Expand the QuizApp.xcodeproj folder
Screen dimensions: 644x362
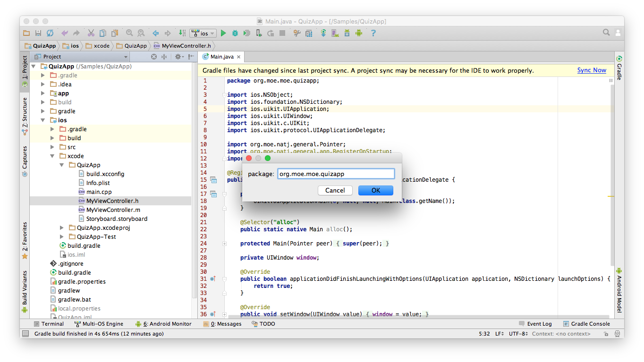(x=62, y=228)
